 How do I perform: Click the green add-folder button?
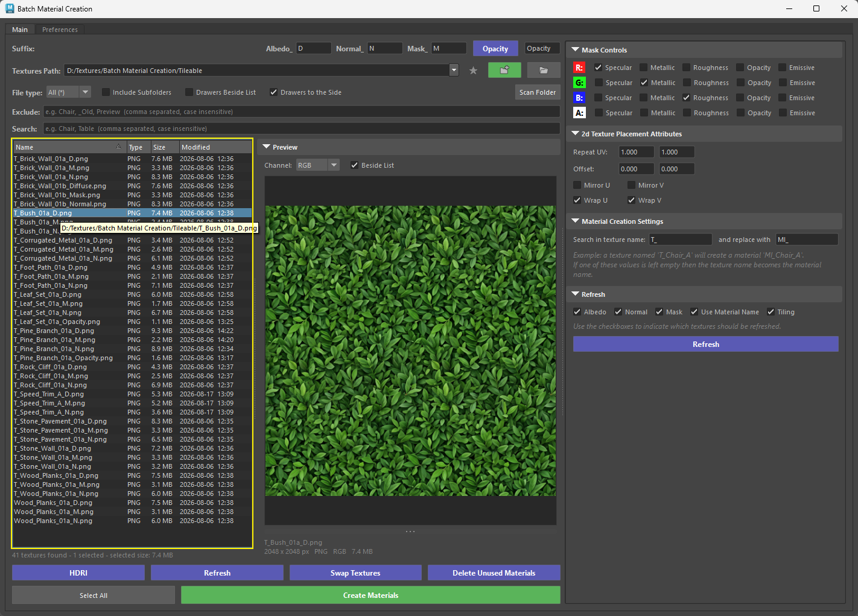504,71
